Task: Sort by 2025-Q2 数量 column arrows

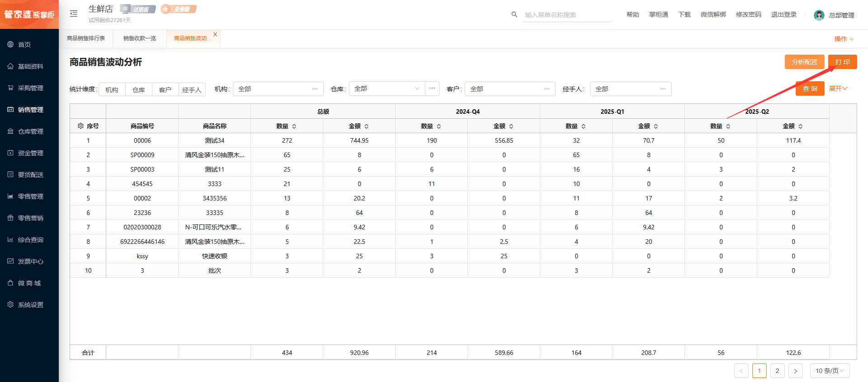Action: tap(728, 126)
